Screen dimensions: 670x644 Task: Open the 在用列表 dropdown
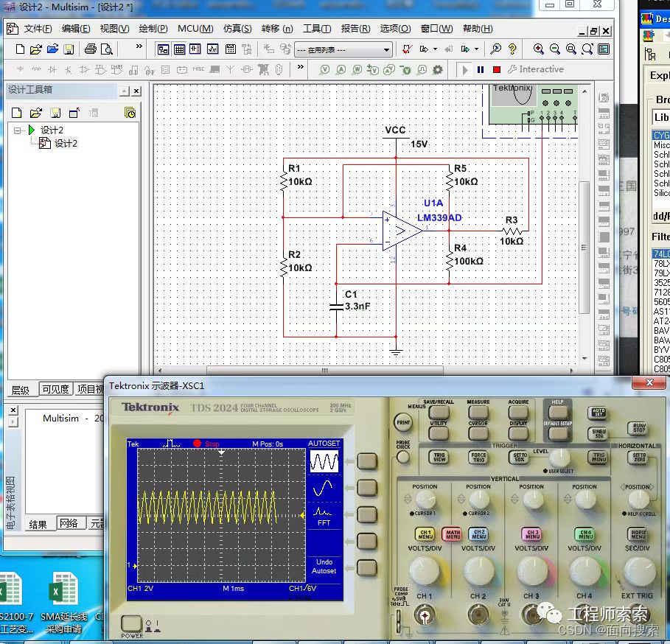(x=343, y=50)
